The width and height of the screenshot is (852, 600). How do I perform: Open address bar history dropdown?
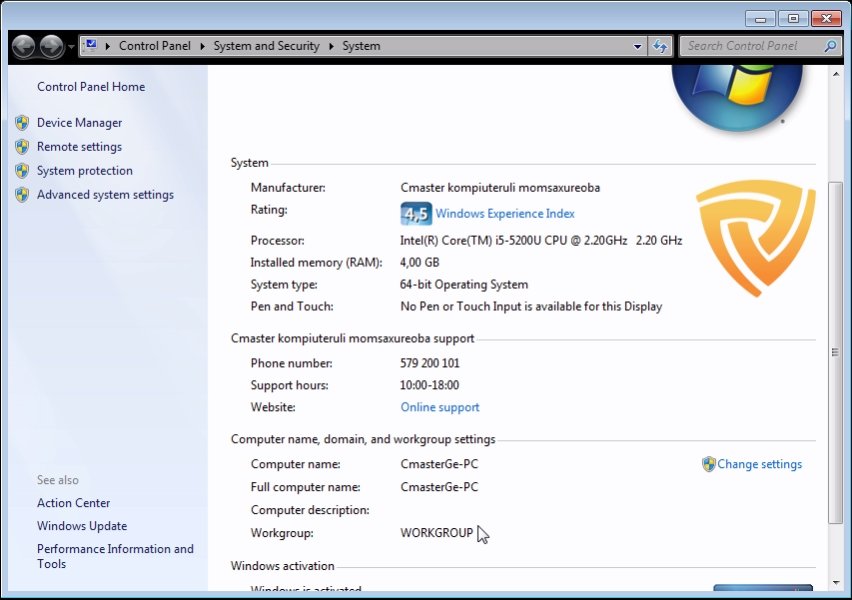tap(637, 47)
